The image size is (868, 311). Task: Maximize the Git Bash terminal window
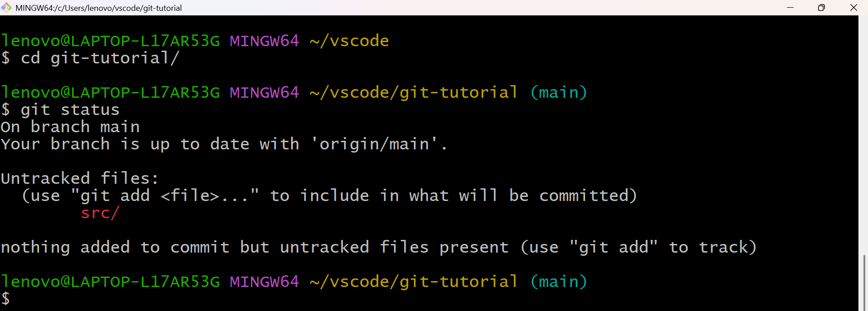pos(821,7)
